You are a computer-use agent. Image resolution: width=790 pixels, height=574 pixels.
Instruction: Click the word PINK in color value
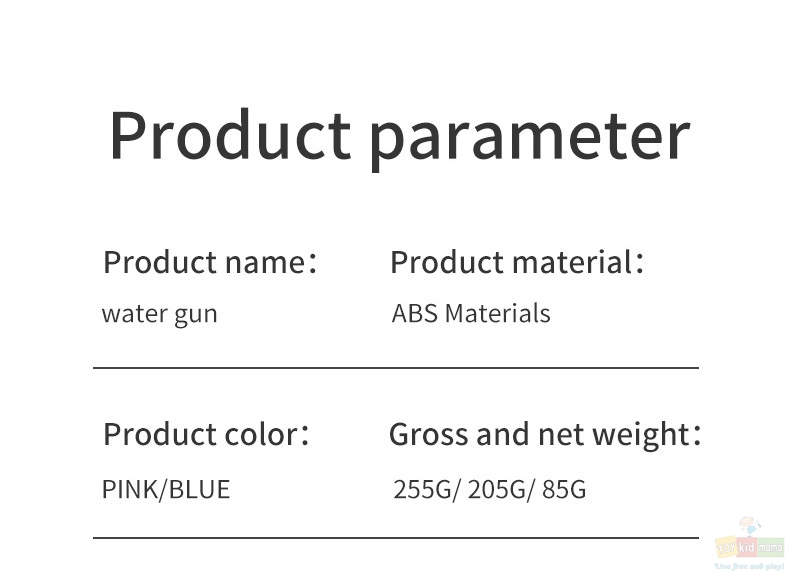coord(130,489)
